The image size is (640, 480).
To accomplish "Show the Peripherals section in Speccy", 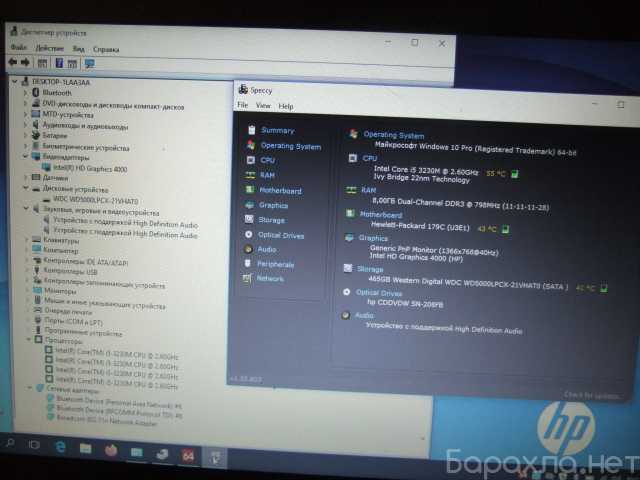I will pyautogui.click(x=275, y=264).
